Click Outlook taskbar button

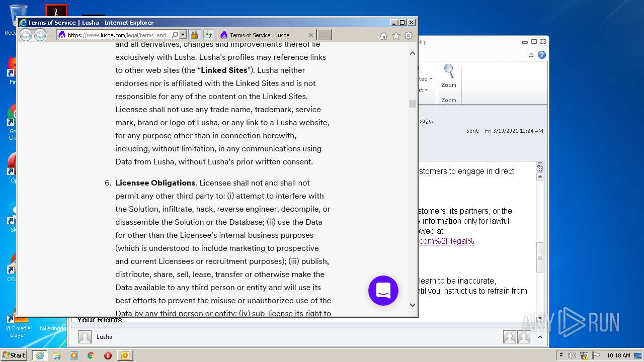tap(125, 355)
